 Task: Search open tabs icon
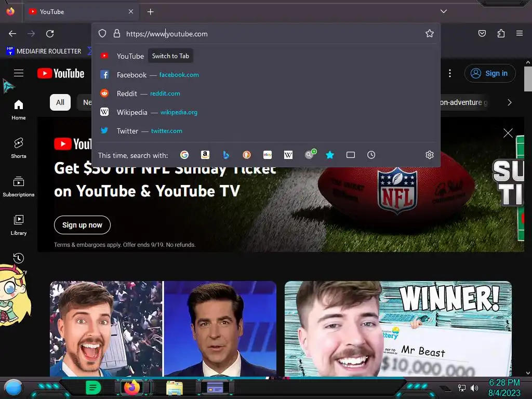click(x=351, y=155)
